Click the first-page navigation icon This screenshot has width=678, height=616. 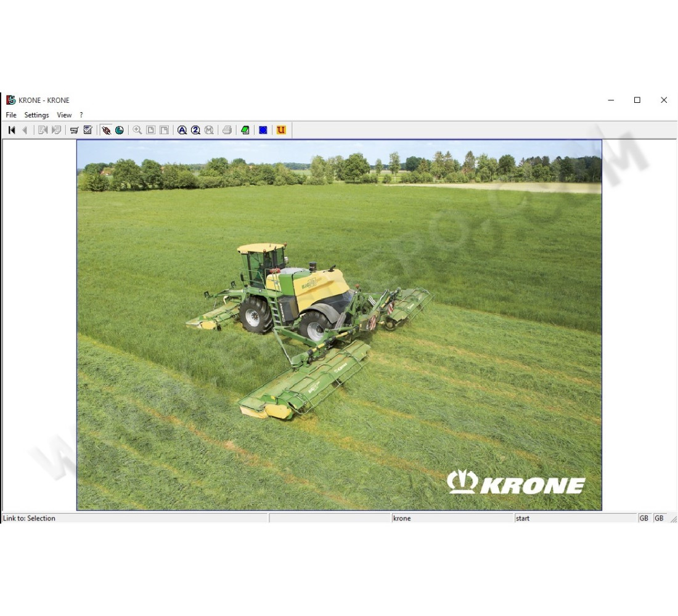coord(11,129)
